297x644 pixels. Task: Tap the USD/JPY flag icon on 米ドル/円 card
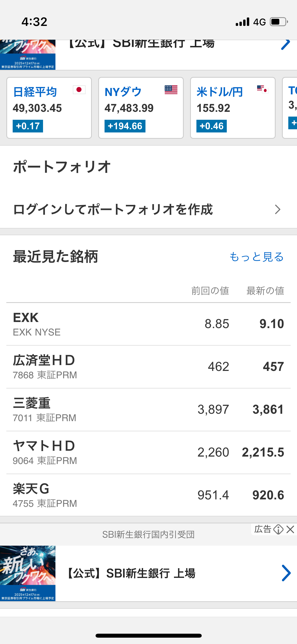point(263,89)
